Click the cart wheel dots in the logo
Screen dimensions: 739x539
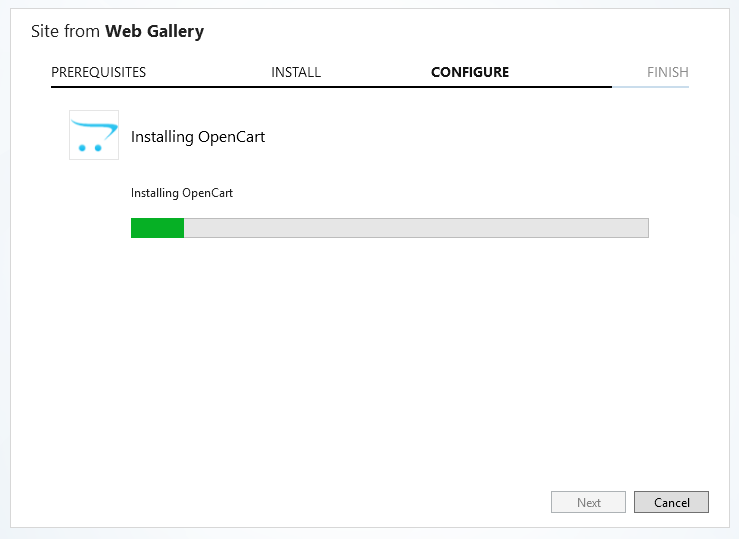coord(91,147)
